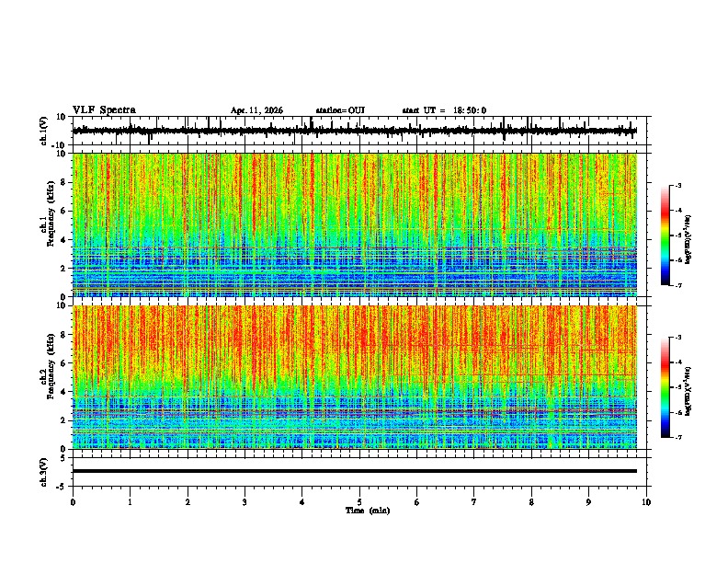Click the "ch.1(V)" axis label of top waveform

(45, 131)
